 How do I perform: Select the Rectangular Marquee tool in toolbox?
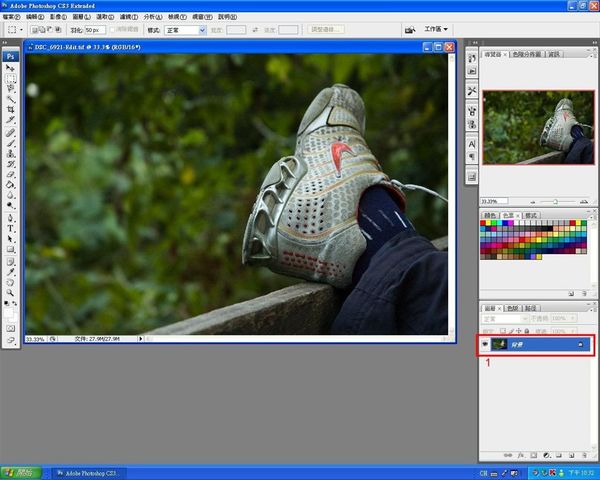(10, 78)
